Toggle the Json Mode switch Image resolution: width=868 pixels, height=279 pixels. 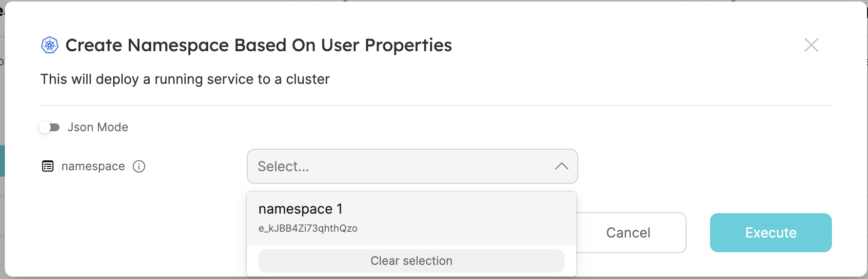pos(50,127)
